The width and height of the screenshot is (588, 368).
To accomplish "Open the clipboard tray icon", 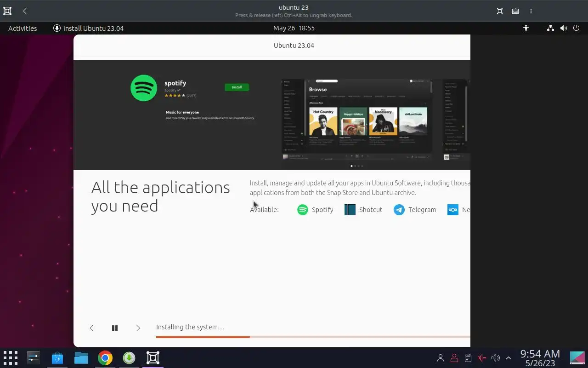I will click(468, 358).
